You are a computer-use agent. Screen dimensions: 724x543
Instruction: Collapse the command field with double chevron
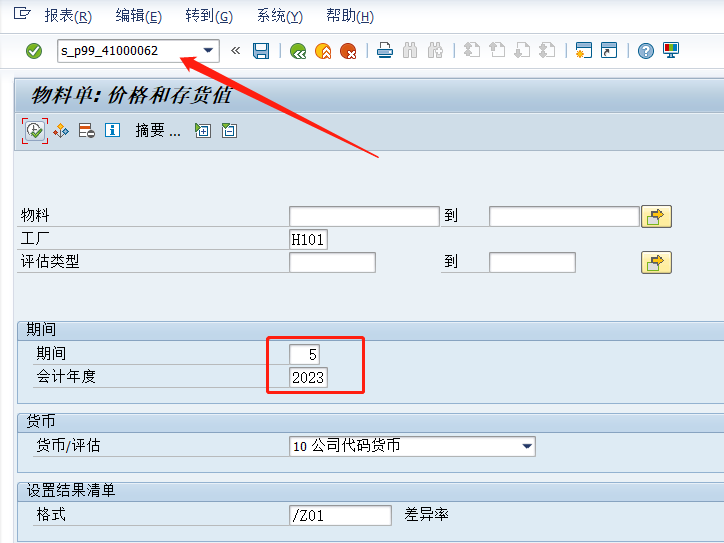235,50
